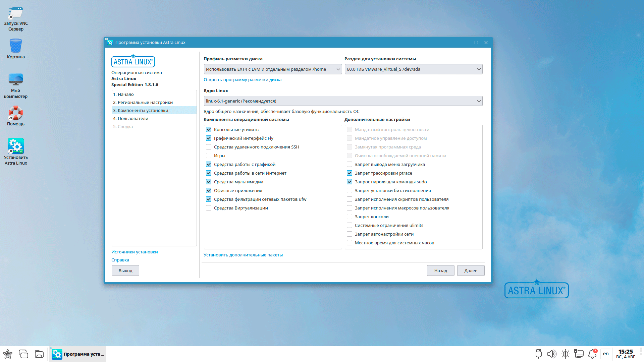Click the 'en' keyboard layout indicator
This screenshot has height=362, width=644.
[606, 354]
